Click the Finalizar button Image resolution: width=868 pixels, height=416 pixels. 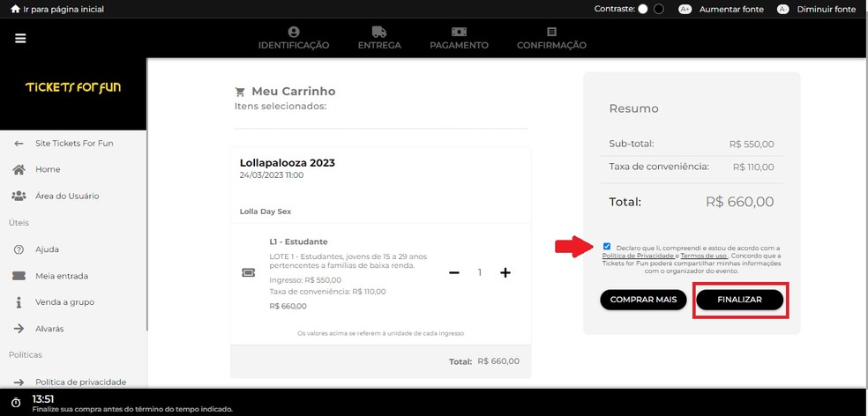pyautogui.click(x=739, y=300)
